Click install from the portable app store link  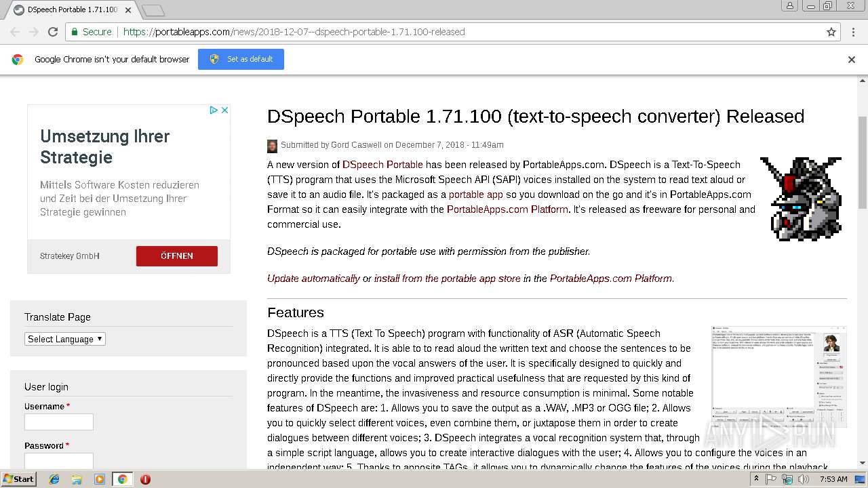(448, 279)
